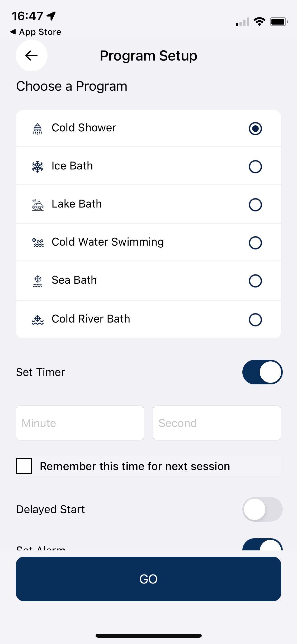
Task: Tap the back arrow button
Action: pos(31,56)
